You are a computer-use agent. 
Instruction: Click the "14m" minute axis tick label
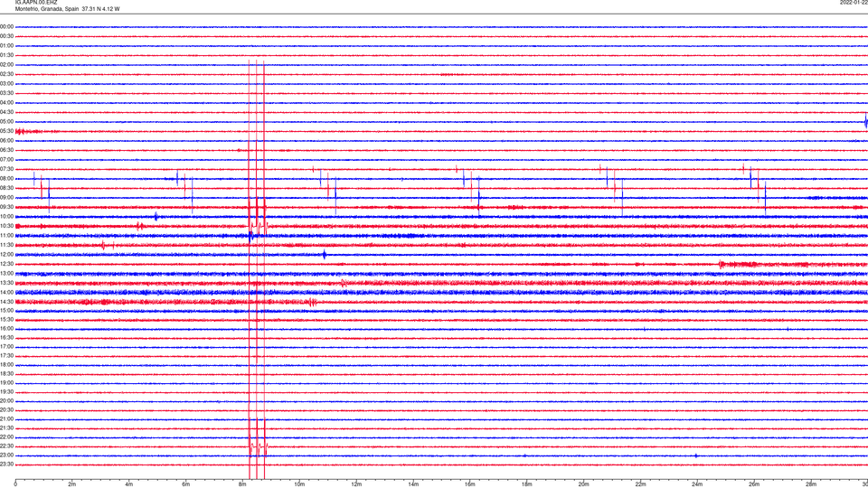tap(413, 484)
